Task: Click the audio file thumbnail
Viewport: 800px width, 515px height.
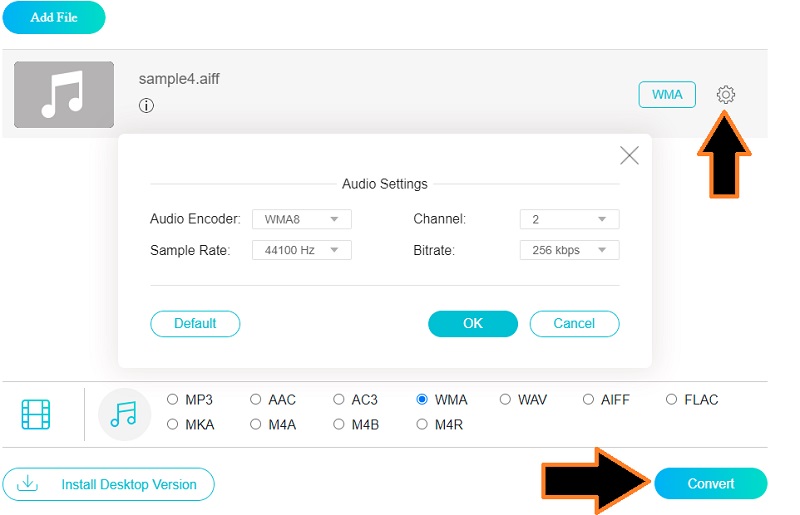Action: tap(64, 94)
